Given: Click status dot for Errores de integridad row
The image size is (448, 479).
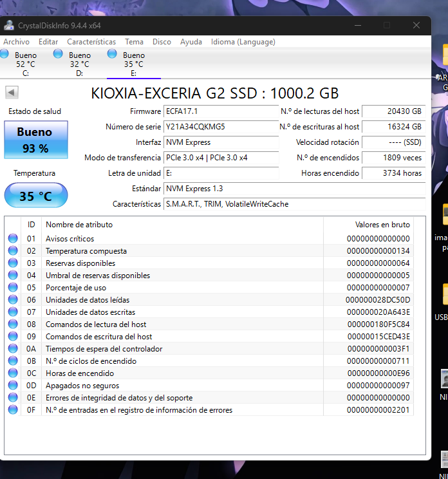Looking at the screenshot, I should click(13, 397).
